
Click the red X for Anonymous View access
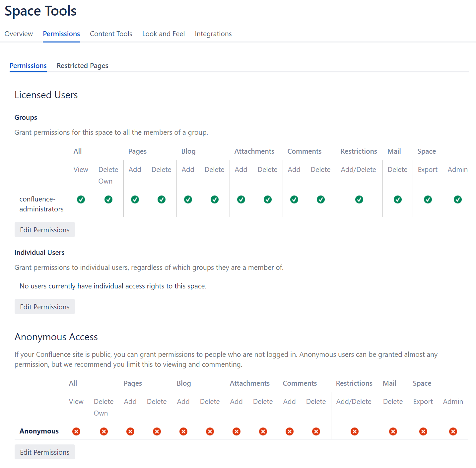point(76,431)
